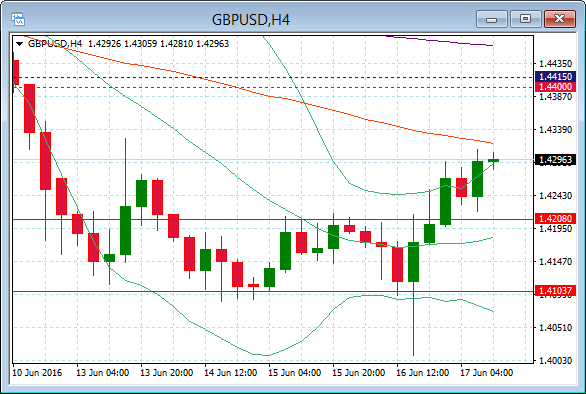Screen dimensions: 586x394
Task: Select the last doji candle at current price
Action: point(493,161)
